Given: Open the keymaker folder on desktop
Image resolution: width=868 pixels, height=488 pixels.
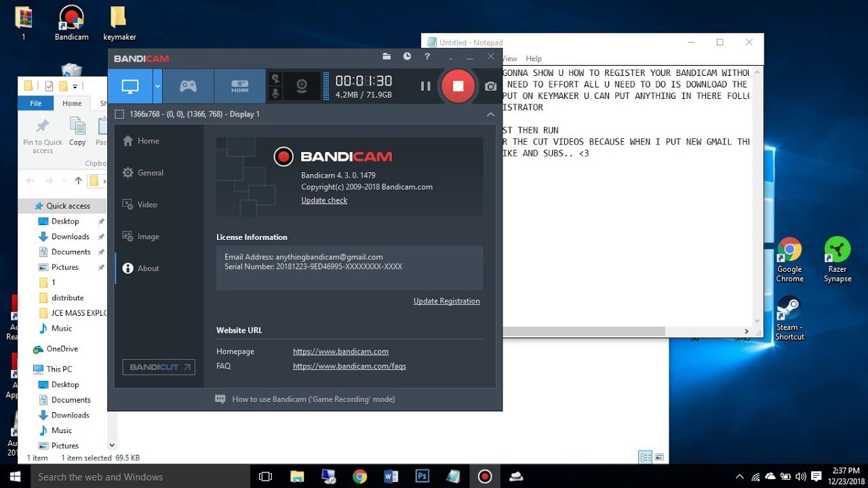Looking at the screenshot, I should [119, 24].
